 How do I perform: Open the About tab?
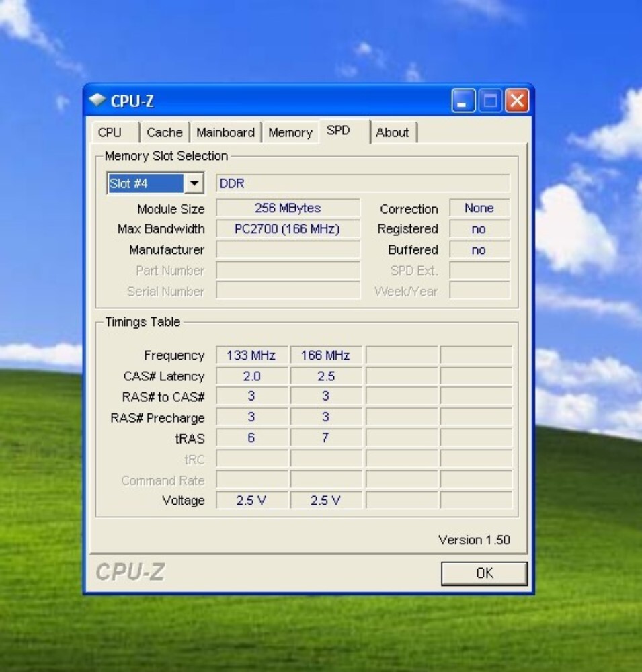[x=393, y=132]
